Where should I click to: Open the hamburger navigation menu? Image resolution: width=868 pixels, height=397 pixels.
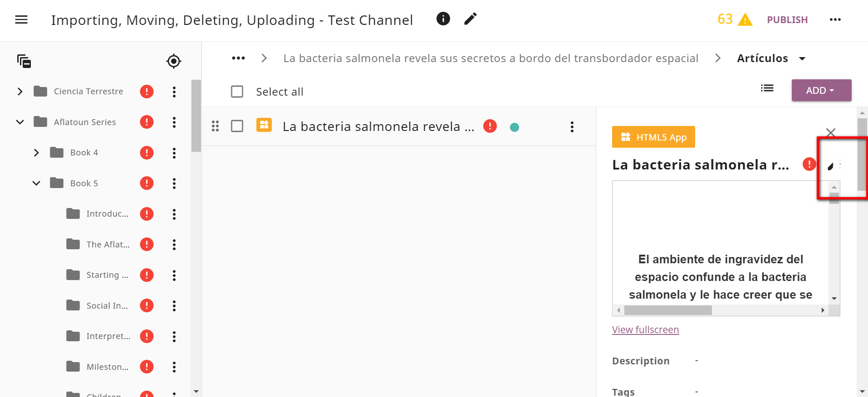(21, 19)
